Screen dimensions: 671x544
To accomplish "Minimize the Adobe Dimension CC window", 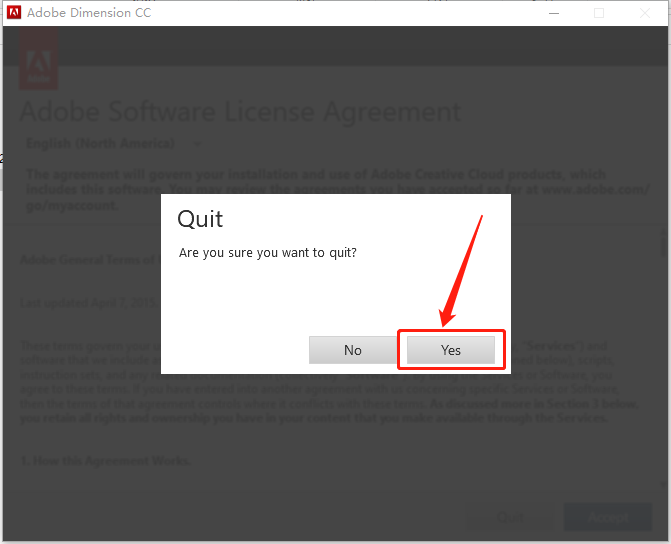I will click(554, 13).
